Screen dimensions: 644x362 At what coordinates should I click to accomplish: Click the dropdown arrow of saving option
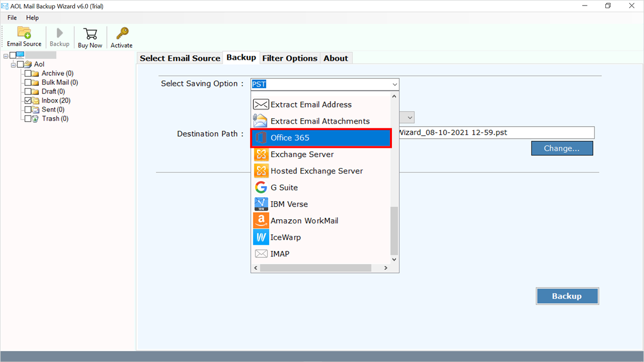click(394, 84)
